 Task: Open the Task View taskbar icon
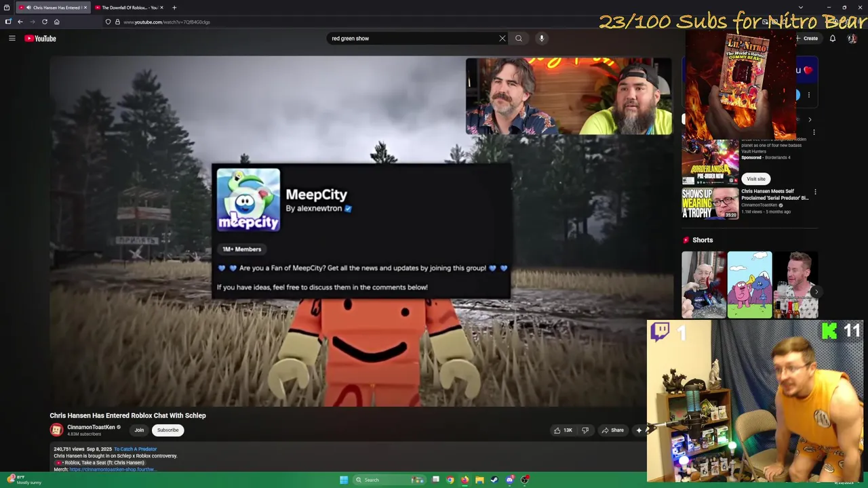tap(435, 480)
